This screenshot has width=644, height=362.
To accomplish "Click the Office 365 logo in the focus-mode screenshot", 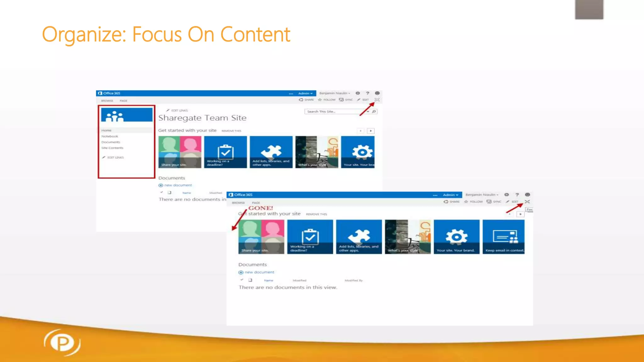I will click(241, 195).
